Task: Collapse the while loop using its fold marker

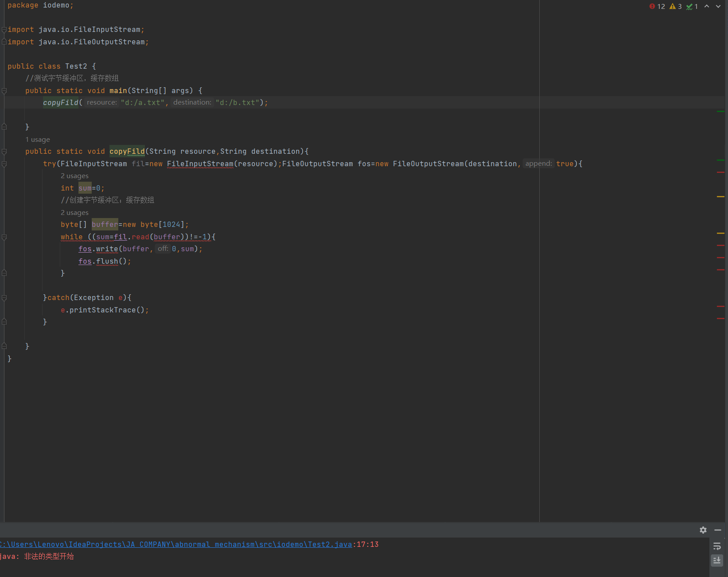Action: click(4, 237)
